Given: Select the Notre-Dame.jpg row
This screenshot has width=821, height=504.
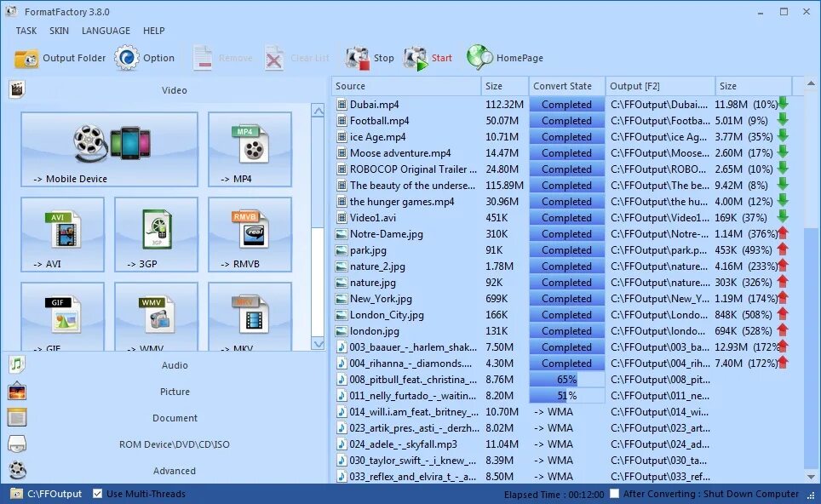Looking at the screenshot, I should [x=567, y=234].
